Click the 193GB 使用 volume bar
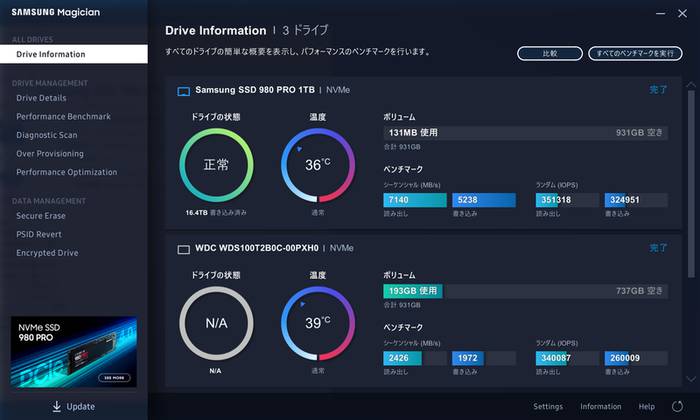 [525, 291]
